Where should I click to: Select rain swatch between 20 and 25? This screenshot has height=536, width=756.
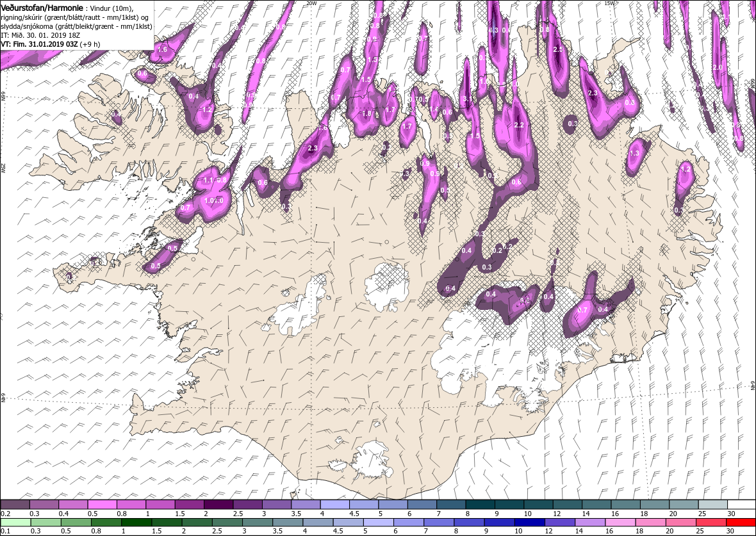680,523
